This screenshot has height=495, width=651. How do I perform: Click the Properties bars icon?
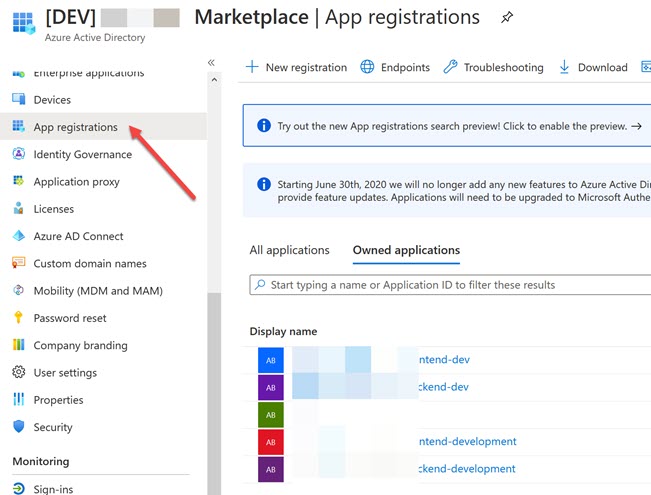19,399
